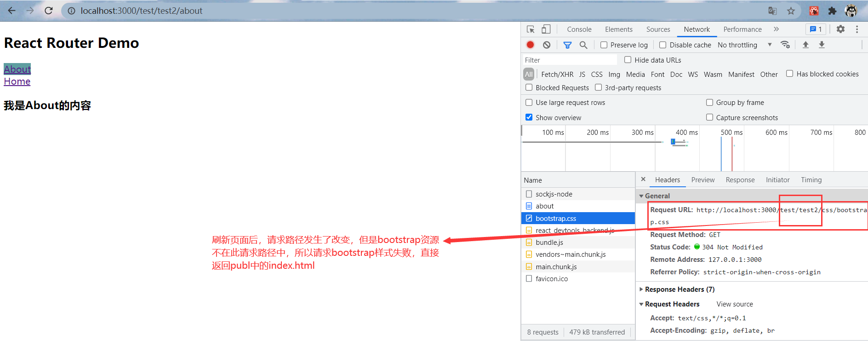Switch to the Performance tab
Image resolution: width=868 pixels, height=341 pixels.
742,29
